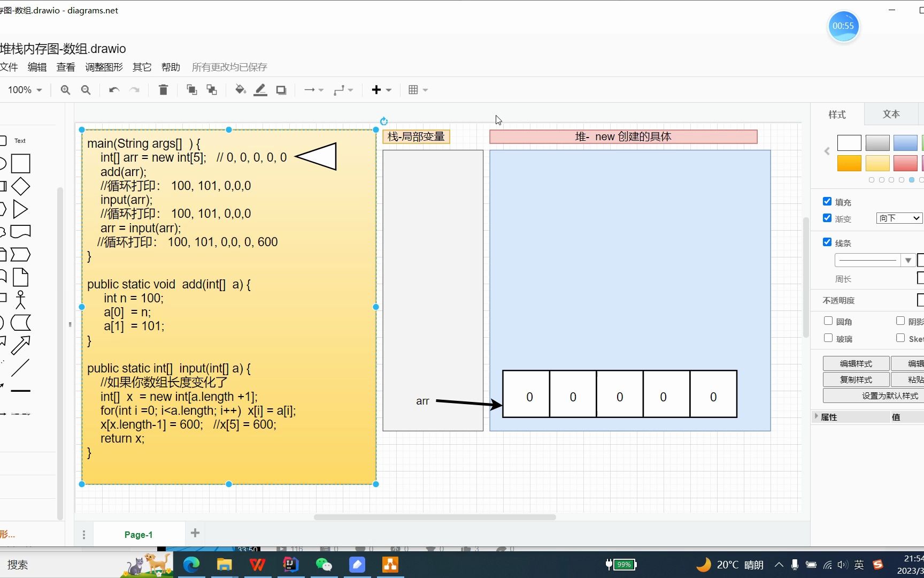Click the Line Color pencil icon
924x578 pixels.
click(x=260, y=89)
